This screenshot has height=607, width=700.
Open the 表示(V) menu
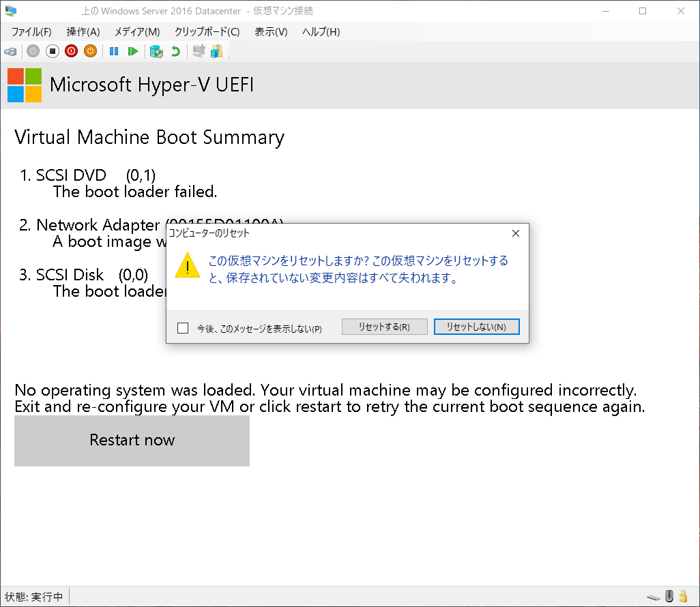[x=271, y=31]
